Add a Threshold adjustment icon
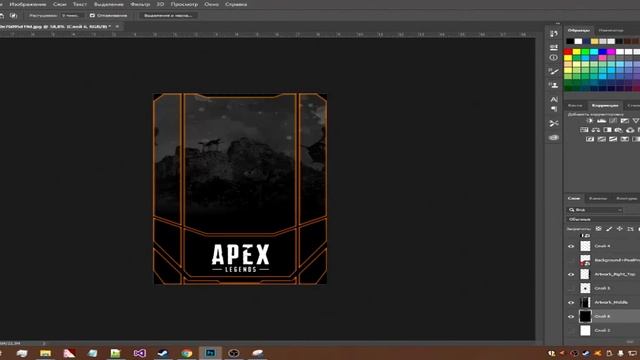The height and width of the screenshot is (360, 640). 613,139
